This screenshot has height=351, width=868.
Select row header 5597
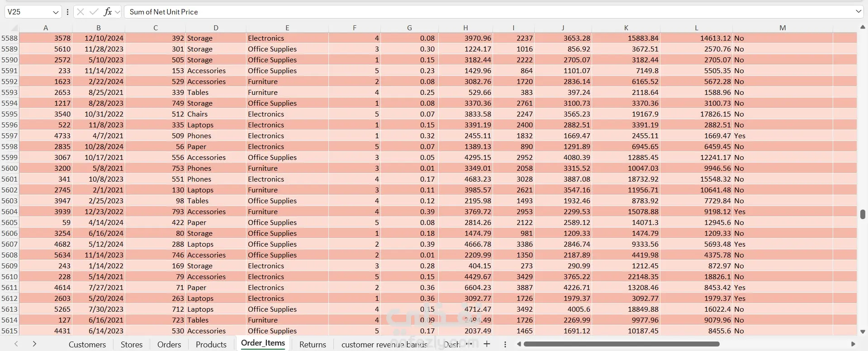(x=9, y=136)
